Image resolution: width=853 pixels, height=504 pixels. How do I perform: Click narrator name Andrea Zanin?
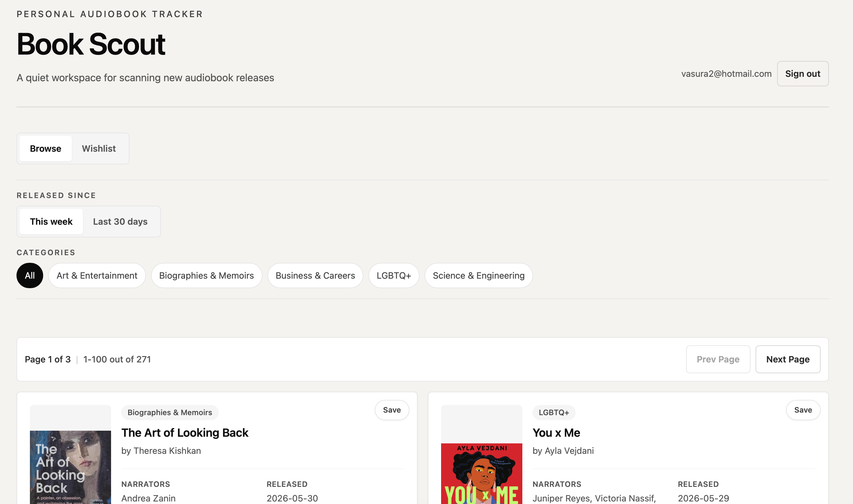[149, 498]
